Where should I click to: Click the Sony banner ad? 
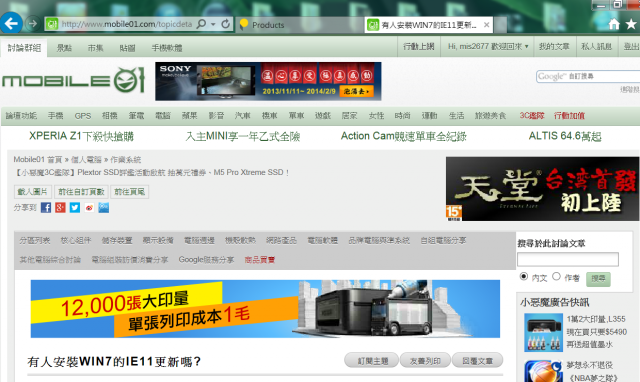coord(268,81)
